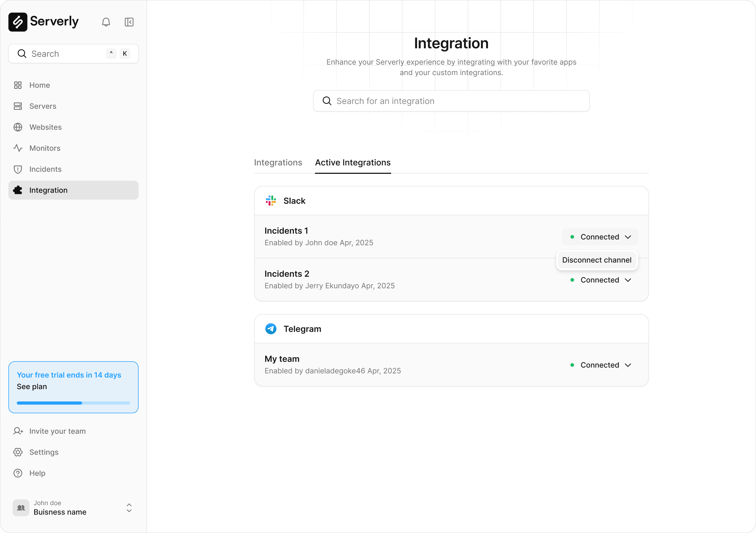The width and height of the screenshot is (756, 533).
Task: Click the Slack logo icon
Action: pos(271,201)
